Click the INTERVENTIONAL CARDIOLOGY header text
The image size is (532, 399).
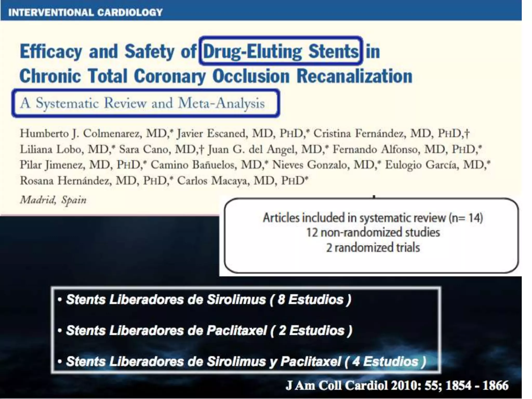(85, 12)
